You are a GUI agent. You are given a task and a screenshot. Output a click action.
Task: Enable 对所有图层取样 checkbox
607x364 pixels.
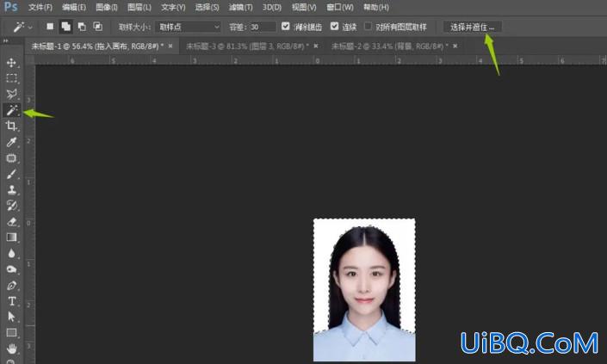click(368, 26)
